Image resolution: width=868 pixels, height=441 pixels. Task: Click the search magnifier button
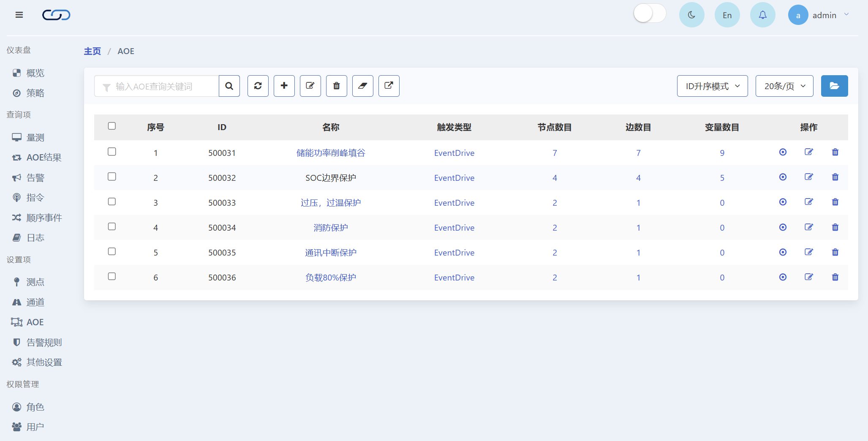pyautogui.click(x=229, y=86)
